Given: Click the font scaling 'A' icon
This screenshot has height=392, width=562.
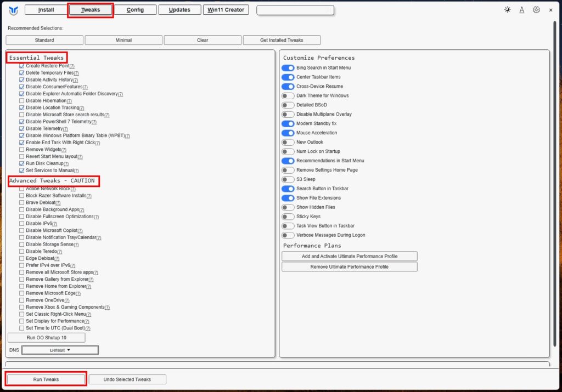Looking at the screenshot, I should point(521,10).
